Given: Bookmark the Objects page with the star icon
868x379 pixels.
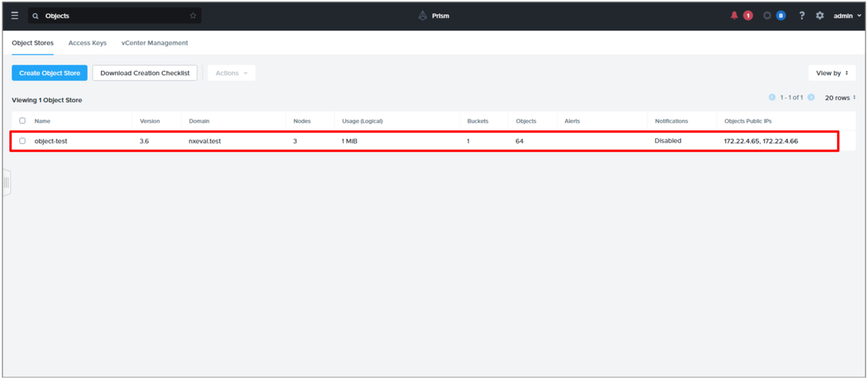Looking at the screenshot, I should (x=193, y=16).
